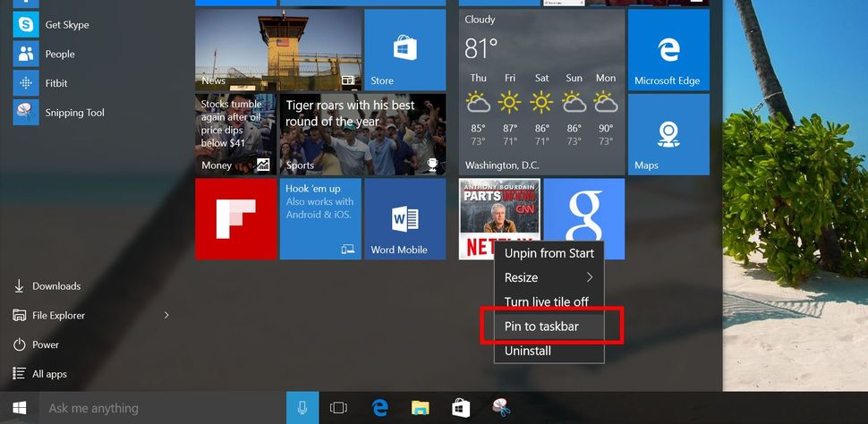
Task: Focus the Ask me anything search box
Action: (x=163, y=409)
